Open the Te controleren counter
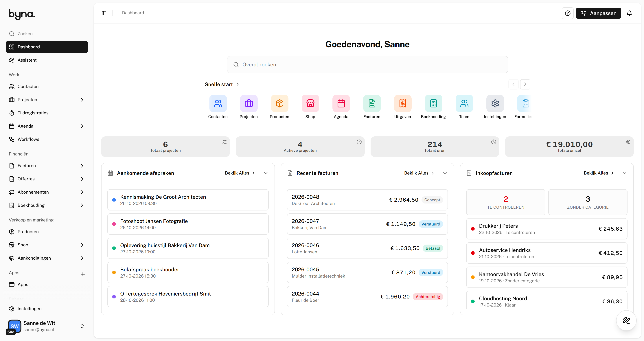This screenshot has height=341, width=644. [x=505, y=202]
